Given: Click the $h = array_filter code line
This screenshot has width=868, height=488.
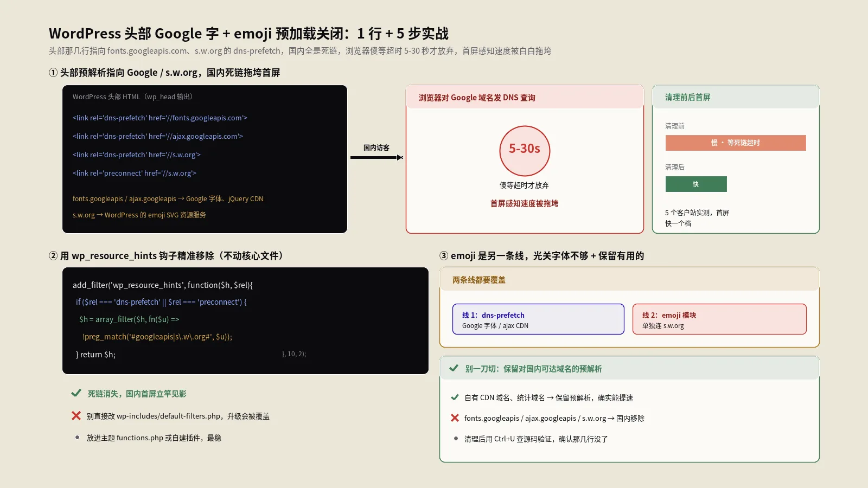Looking at the screenshot, I should pos(129,319).
